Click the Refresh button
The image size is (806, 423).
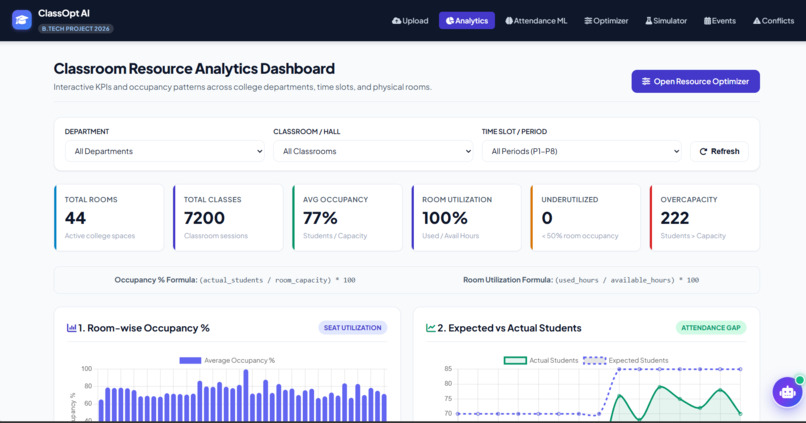(x=719, y=151)
